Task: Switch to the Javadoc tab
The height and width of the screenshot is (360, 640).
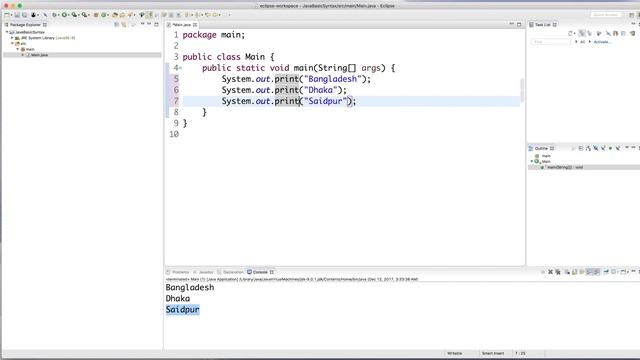Action: (204, 272)
